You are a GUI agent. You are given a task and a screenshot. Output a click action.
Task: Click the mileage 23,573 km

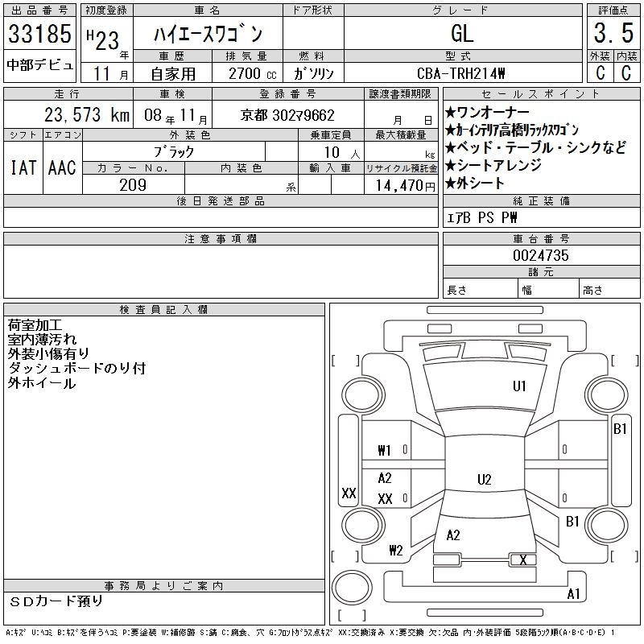[x=87, y=115]
